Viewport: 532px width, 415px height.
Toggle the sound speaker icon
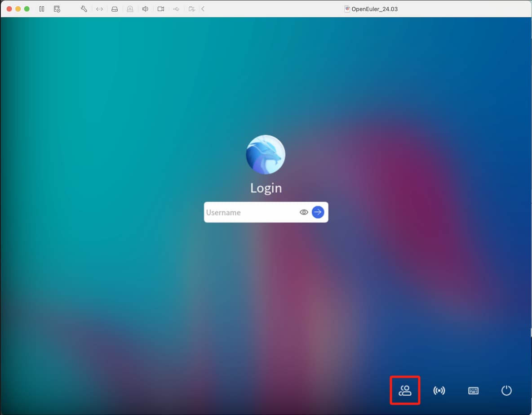[145, 9]
